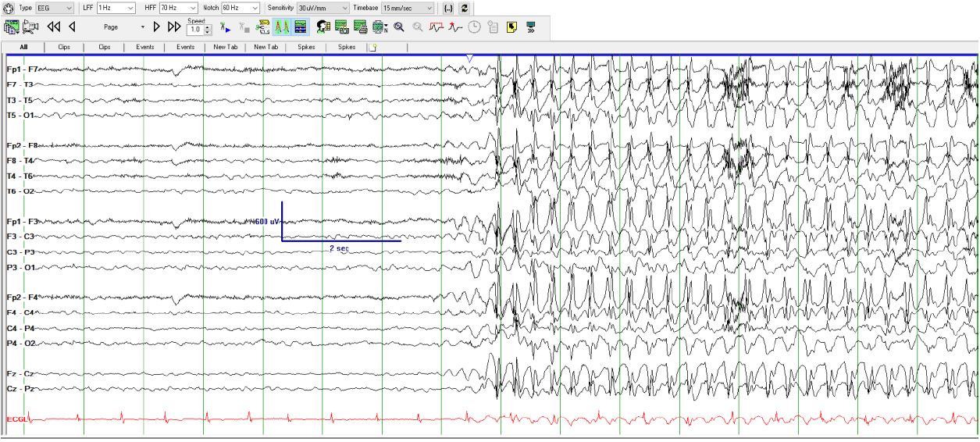This screenshot has height=442, width=980.
Task: Open the patient information icon
Action: coord(323,27)
